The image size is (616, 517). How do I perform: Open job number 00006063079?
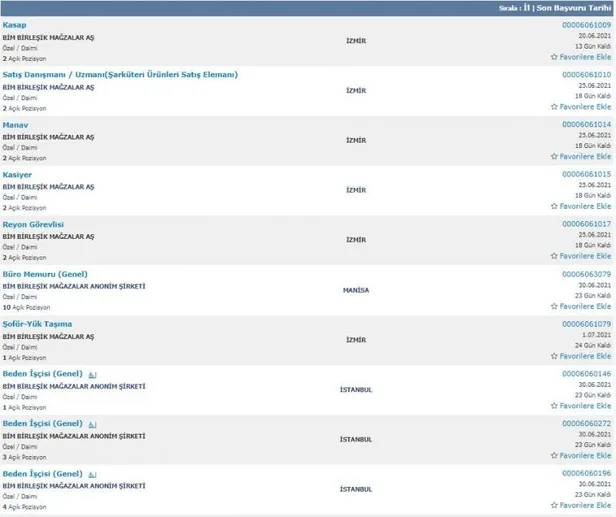pos(586,273)
